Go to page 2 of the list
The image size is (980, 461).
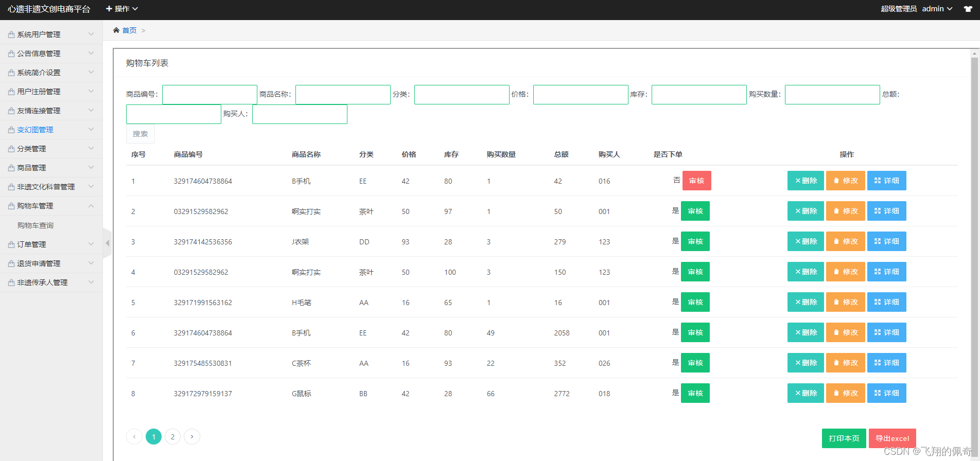click(172, 436)
